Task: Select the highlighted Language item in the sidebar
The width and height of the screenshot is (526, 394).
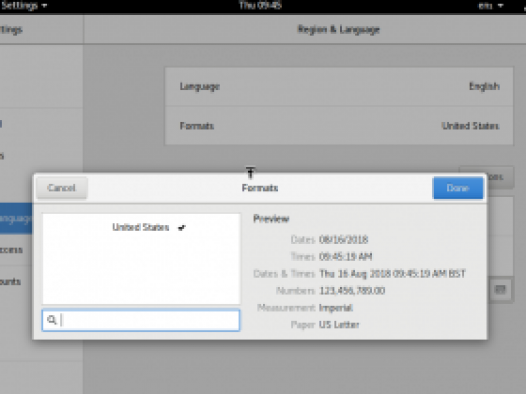Action: 16,218
